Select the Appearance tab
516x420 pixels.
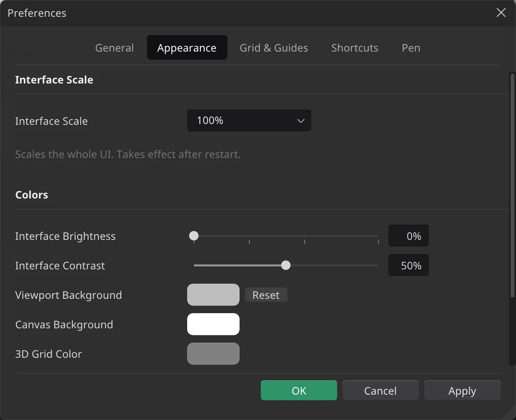187,48
